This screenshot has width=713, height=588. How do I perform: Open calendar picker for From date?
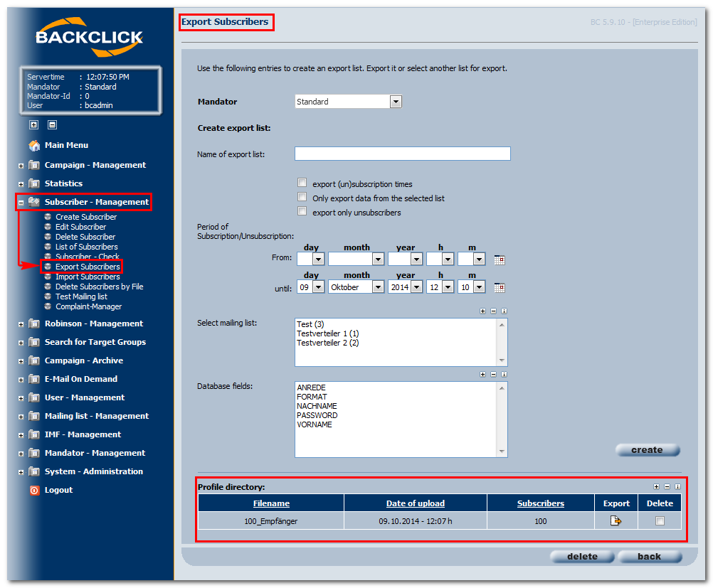[500, 260]
